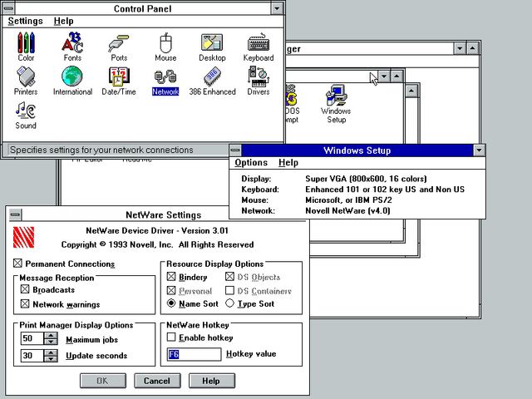Increase Update seconds spinner value
This screenshot has height=399, width=532.
click(51, 352)
